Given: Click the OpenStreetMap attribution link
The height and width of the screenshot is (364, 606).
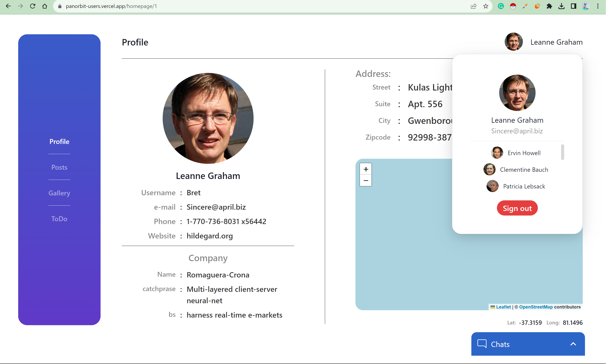Looking at the screenshot, I should 536,307.
